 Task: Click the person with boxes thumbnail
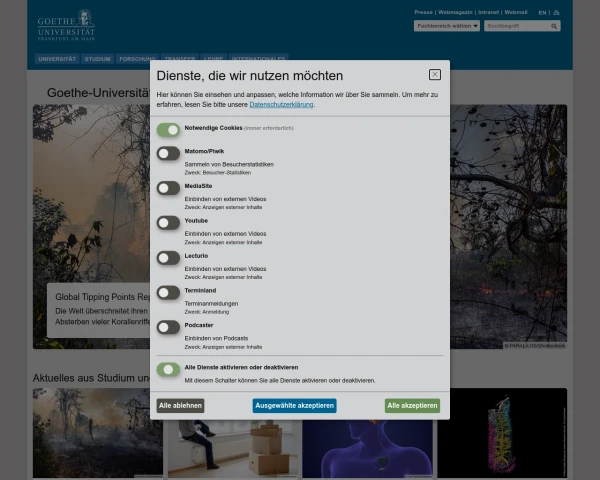(235, 449)
